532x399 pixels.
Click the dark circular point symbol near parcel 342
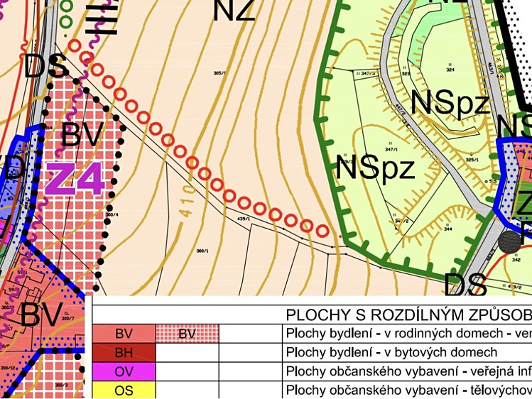click(509, 241)
